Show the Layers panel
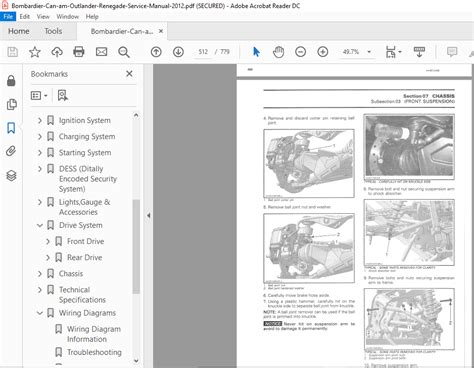 point(11,175)
